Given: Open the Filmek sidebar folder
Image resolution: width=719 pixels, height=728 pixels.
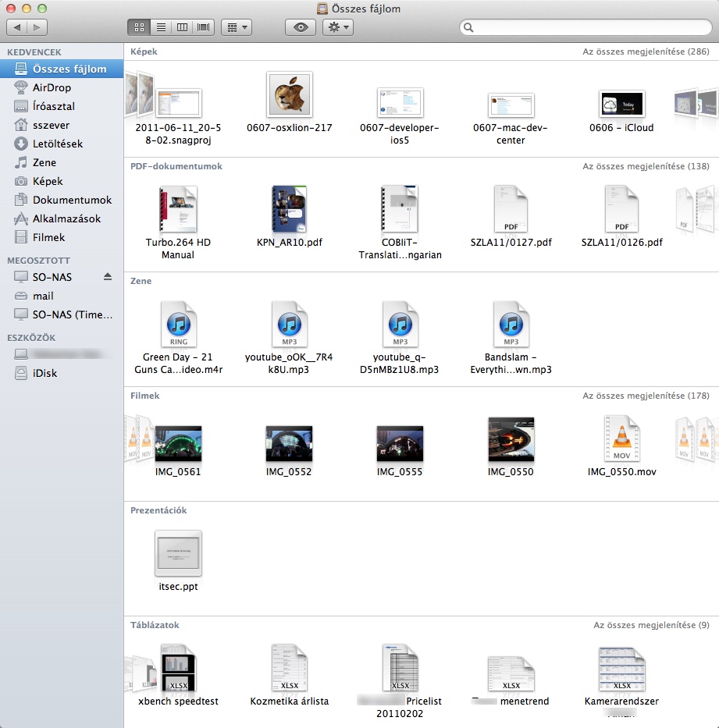Looking at the screenshot, I should 62,237.
